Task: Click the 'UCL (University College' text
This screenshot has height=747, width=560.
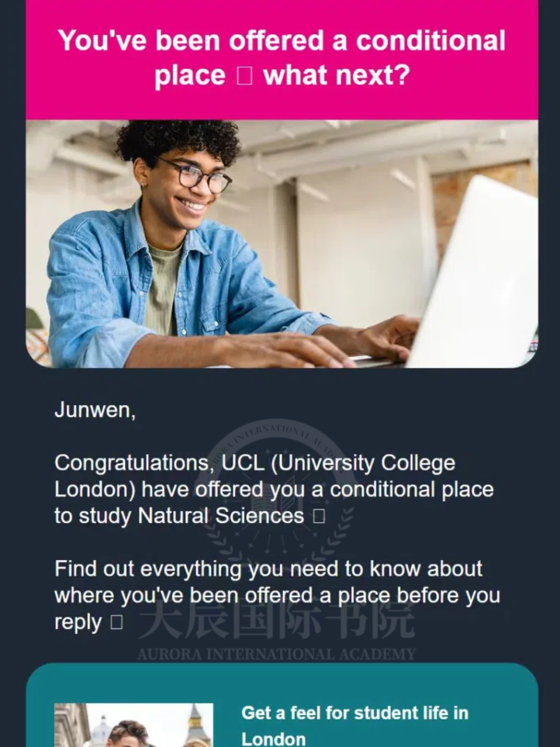Action: (339, 463)
